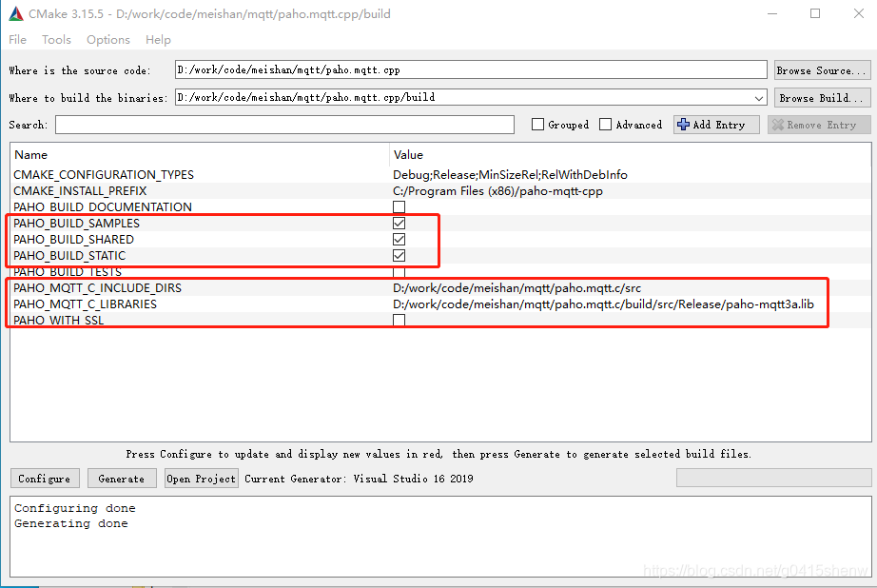The height and width of the screenshot is (588, 877).
Task: Minimize the CMake window
Action: [x=772, y=13]
